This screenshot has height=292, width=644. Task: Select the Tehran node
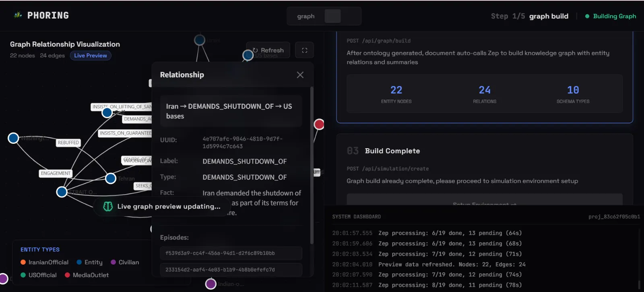[x=111, y=178]
